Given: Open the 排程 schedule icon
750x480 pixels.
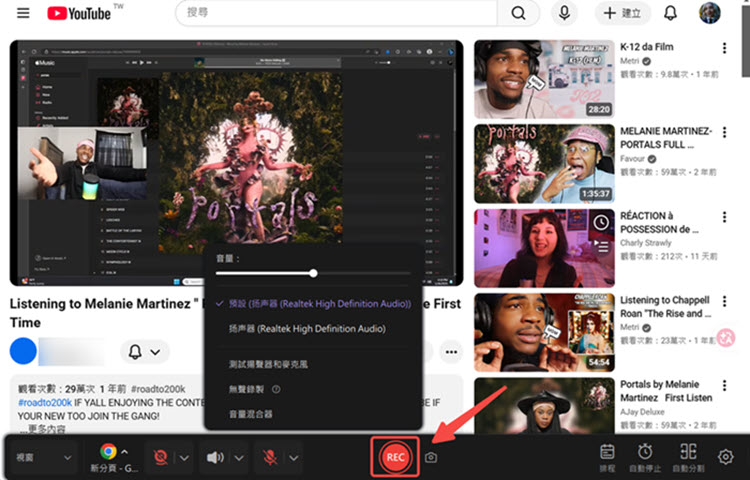Looking at the screenshot, I should pyautogui.click(x=607, y=458).
